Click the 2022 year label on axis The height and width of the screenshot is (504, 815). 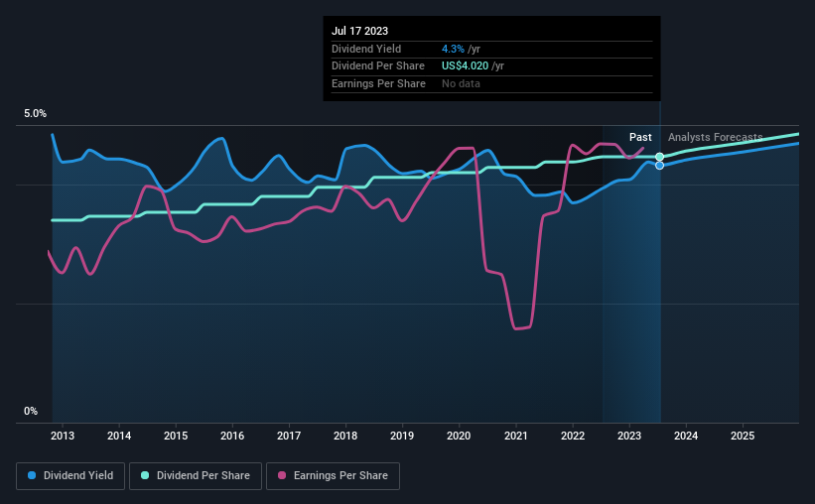click(573, 436)
